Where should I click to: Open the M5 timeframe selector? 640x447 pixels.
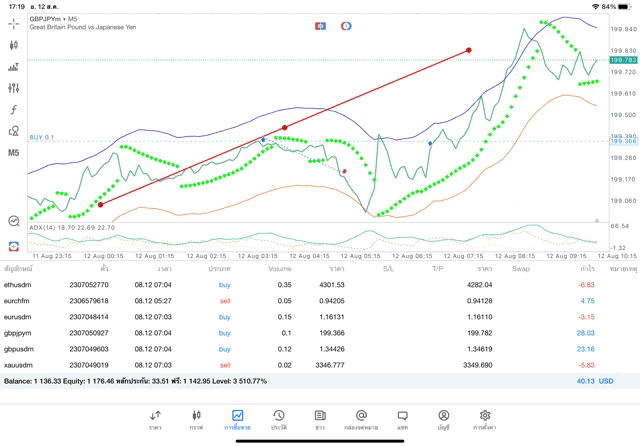(14, 153)
